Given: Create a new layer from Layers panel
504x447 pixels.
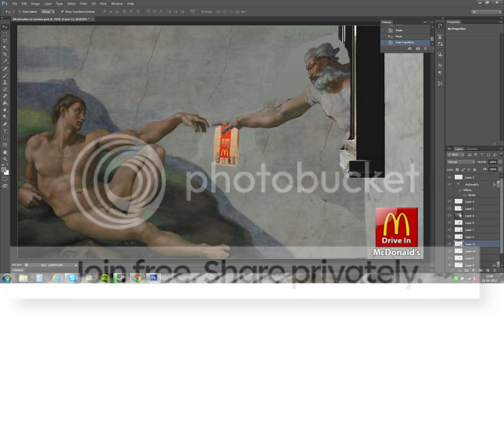Looking at the screenshot, I should pos(488,270).
